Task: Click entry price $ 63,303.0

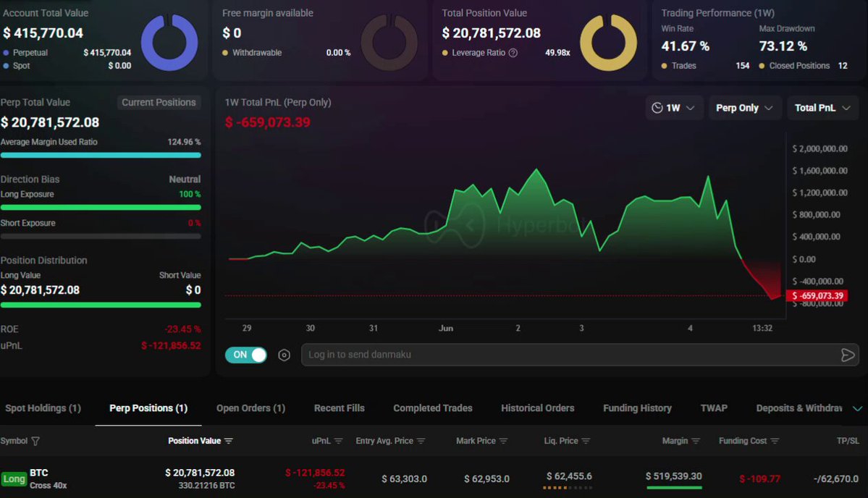Action: pyautogui.click(x=404, y=479)
